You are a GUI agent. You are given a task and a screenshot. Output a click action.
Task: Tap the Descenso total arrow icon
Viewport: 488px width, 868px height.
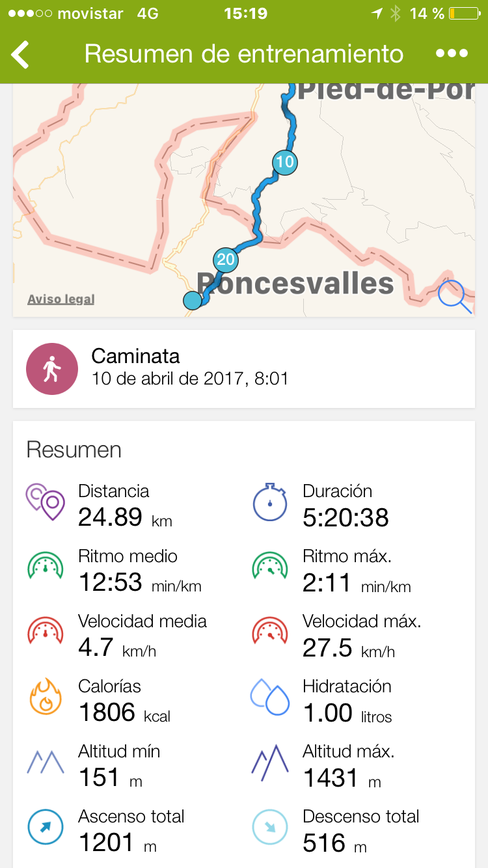[269, 828]
